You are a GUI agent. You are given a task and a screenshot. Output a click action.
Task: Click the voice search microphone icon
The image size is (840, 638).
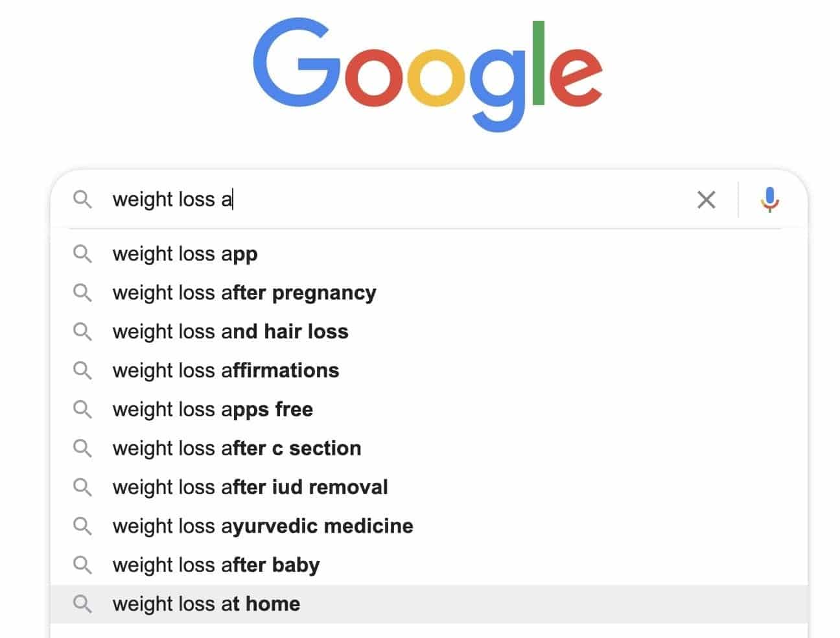pos(769,199)
